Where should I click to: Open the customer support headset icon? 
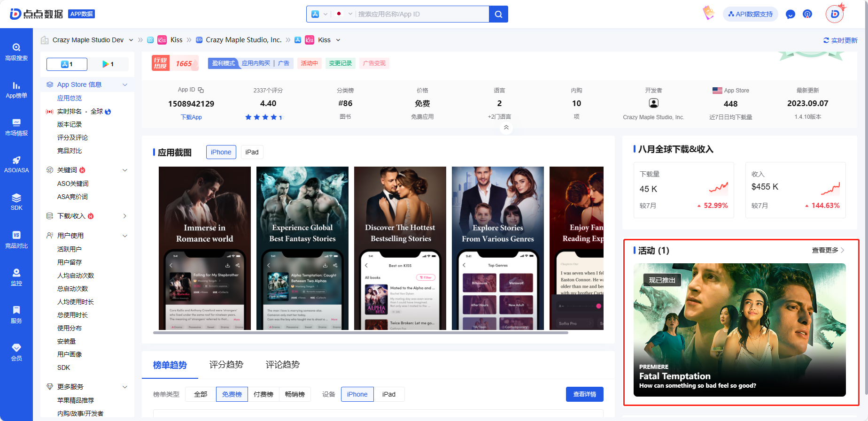point(807,14)
